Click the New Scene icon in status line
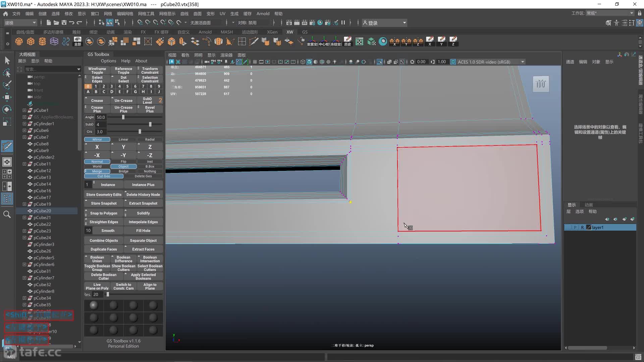Image resolution: width=644 pixels, height=362 pixels. click(49, 22)
